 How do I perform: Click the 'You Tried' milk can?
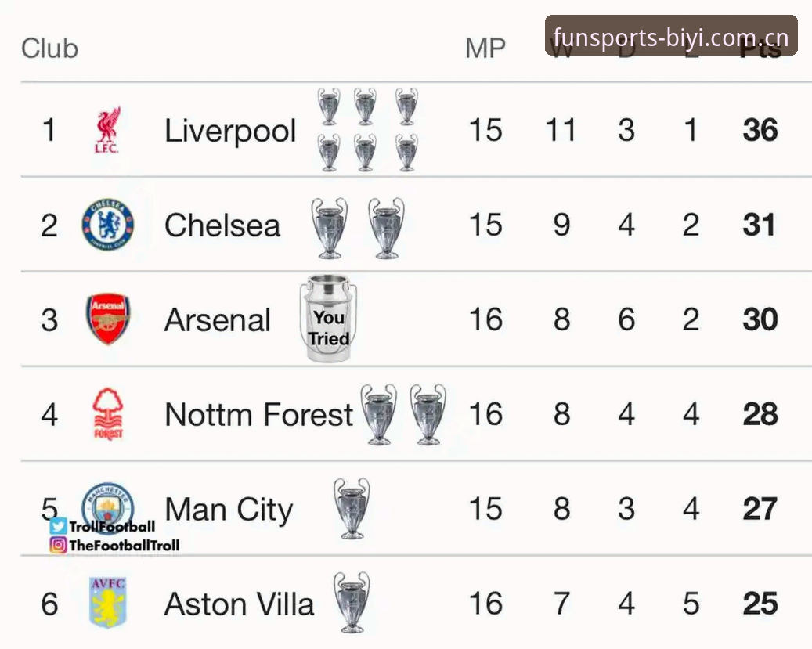point(328,318)
